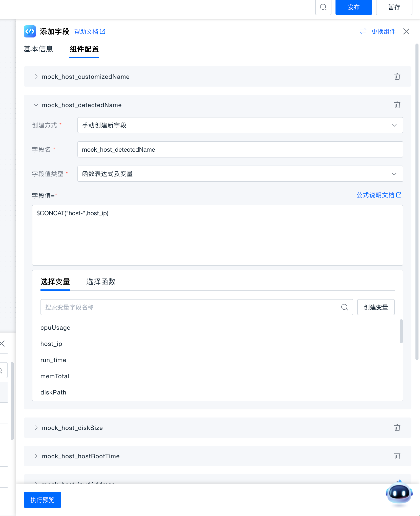Expand the mock_host_customizedName section
The width and height of the screenshot is (420, 516).
tap(36, 76)
